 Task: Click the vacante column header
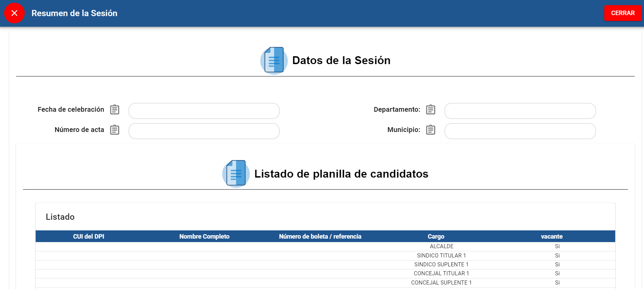551,237
